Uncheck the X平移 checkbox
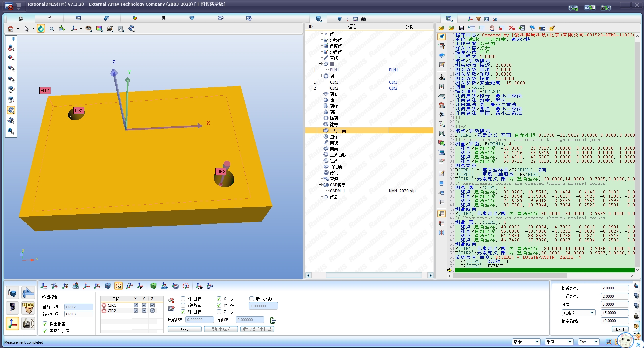This screenshot has height=348, width=644. click(x=219, y=299)
